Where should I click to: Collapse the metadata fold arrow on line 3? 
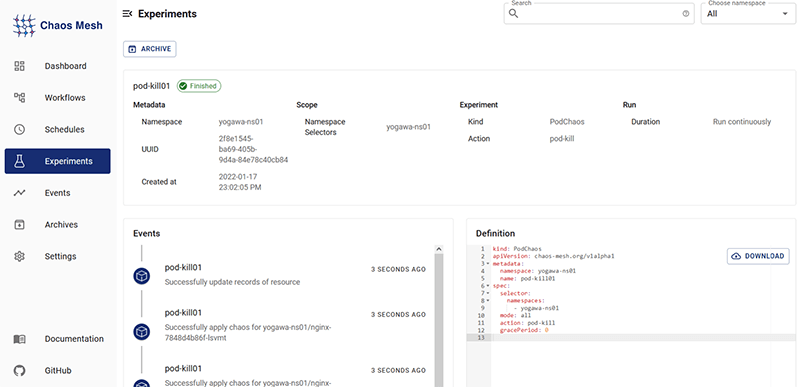pyautogui.click(x=488, y=264)
